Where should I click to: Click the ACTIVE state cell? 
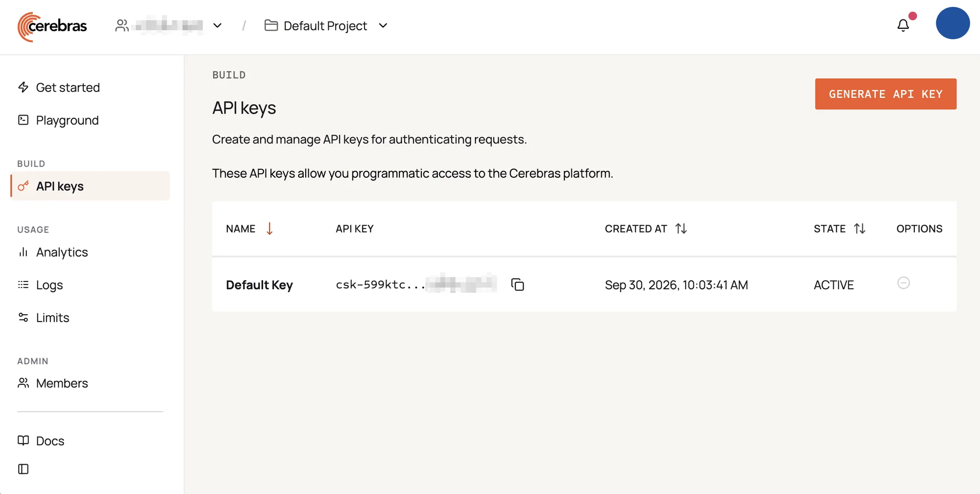coord(833,285)
